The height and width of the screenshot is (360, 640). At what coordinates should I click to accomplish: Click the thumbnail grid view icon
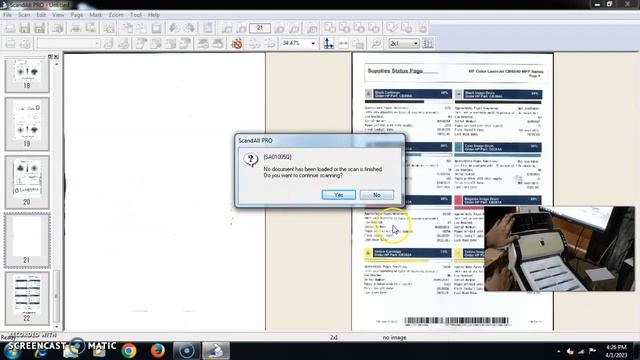428,43
